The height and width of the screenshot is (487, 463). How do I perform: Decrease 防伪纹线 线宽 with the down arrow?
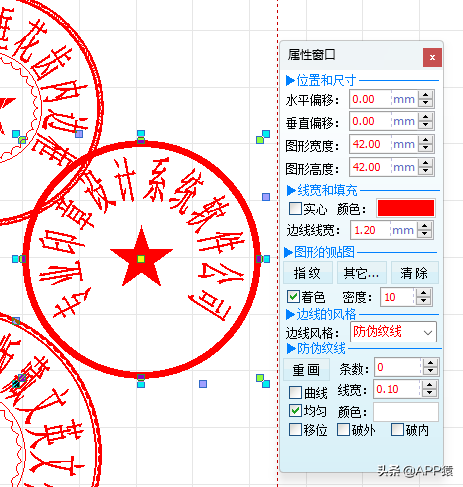[x=430, y=393]
